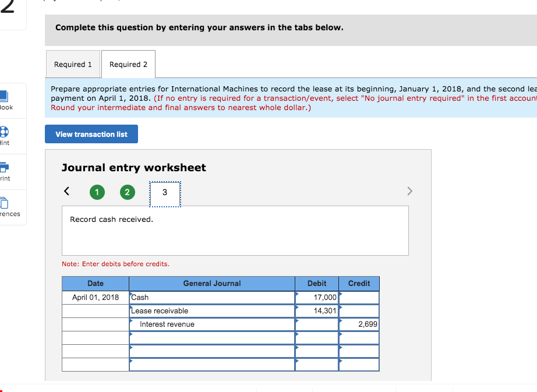This screenshot has height=392, width=537.
Task: Open account dropdown in empty General Journal row
Action: point(211,338)
